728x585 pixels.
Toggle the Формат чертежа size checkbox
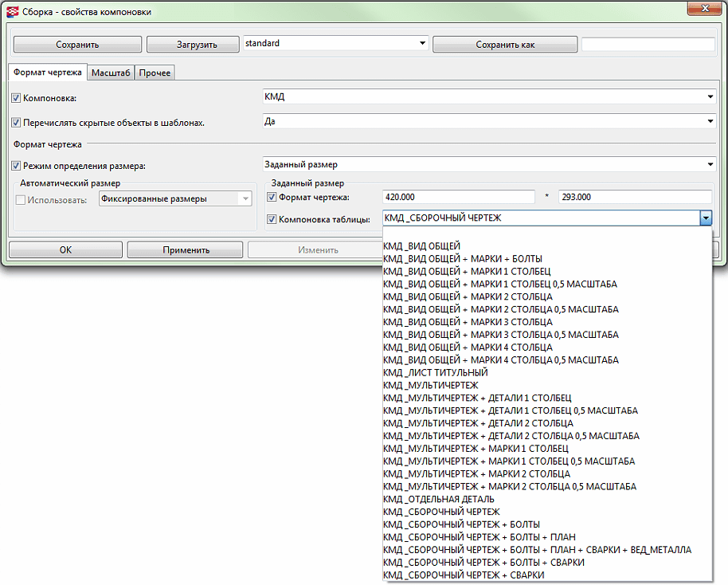(272, 197)
